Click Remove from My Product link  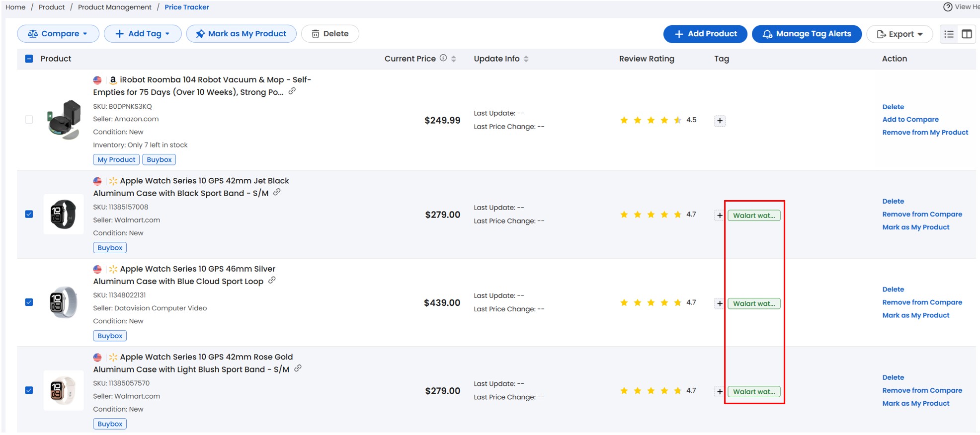[925, 133]
